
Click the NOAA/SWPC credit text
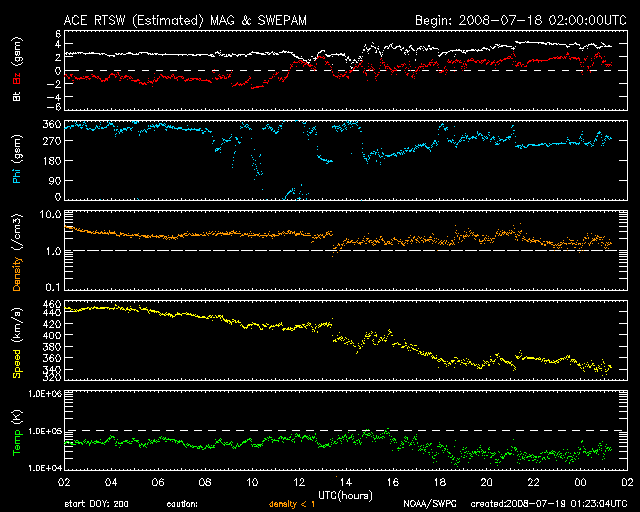(x=430, y=504)
